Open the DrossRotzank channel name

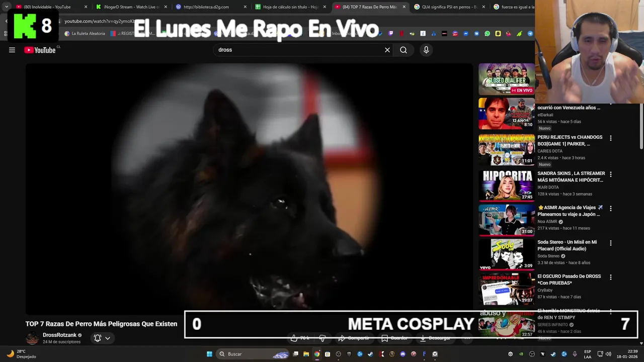(x=59, y=335)
